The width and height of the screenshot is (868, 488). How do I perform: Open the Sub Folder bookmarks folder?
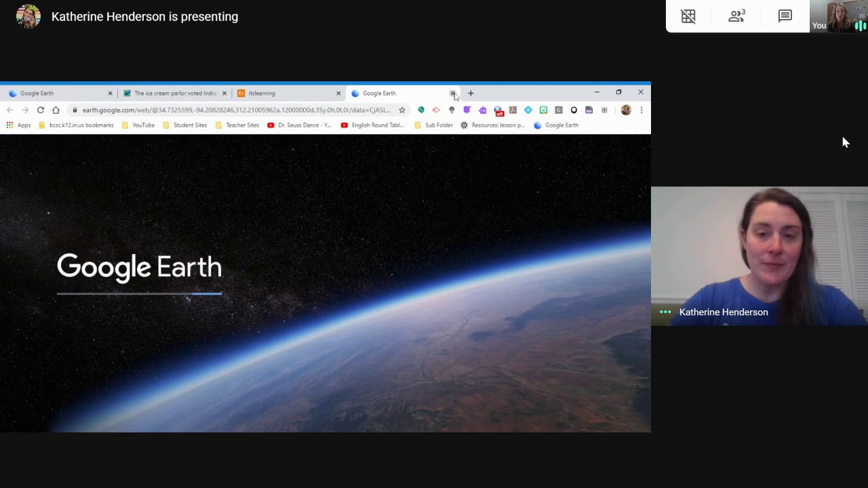[x=433, y=125]
